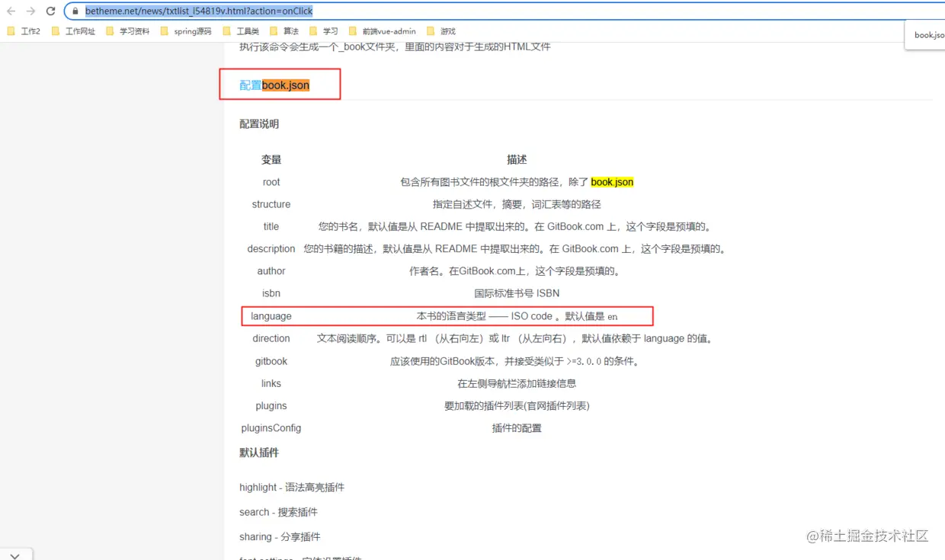Select the description variable cell
The image size is (945, 560).
click(x=271, y=249)
